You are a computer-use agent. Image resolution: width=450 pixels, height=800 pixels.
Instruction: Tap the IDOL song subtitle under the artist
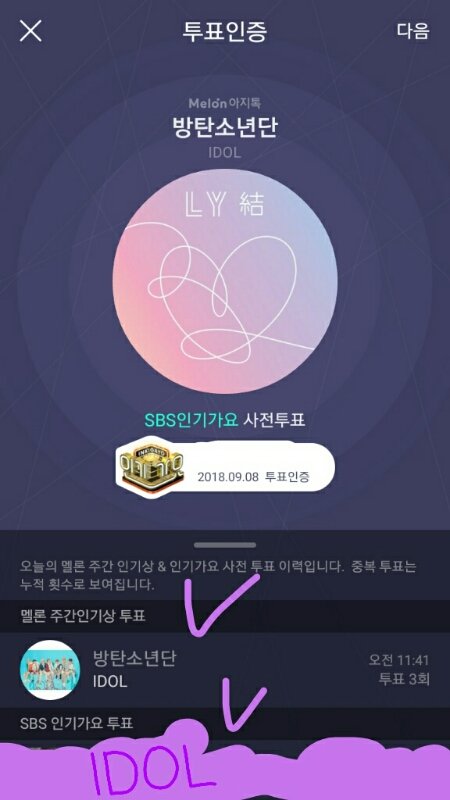point(224,153)
